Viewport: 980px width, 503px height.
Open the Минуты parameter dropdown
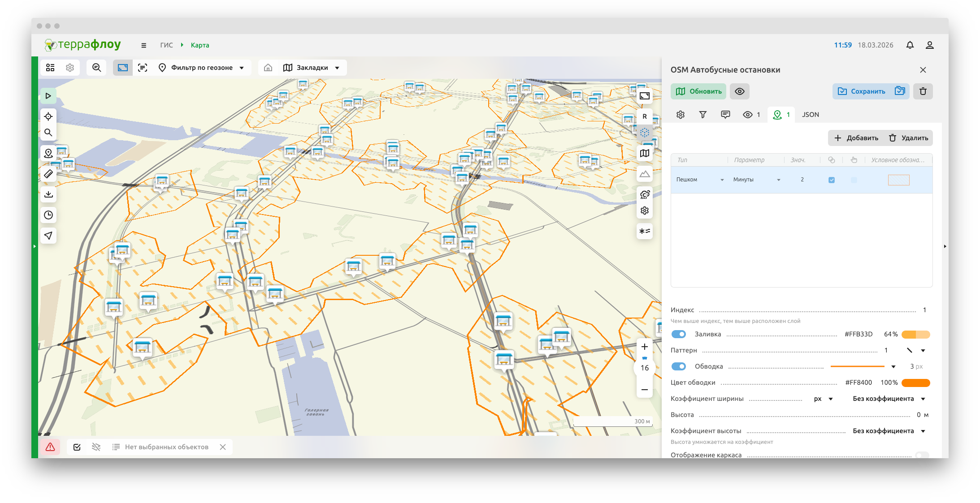pyautogui.click(x=757, y=180)
